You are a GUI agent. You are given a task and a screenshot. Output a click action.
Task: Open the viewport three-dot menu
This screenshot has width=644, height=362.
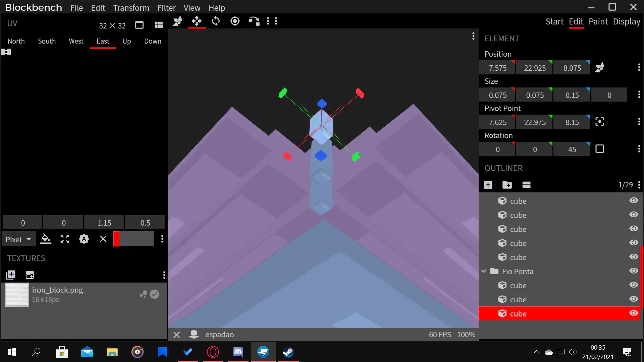[473, 36]
